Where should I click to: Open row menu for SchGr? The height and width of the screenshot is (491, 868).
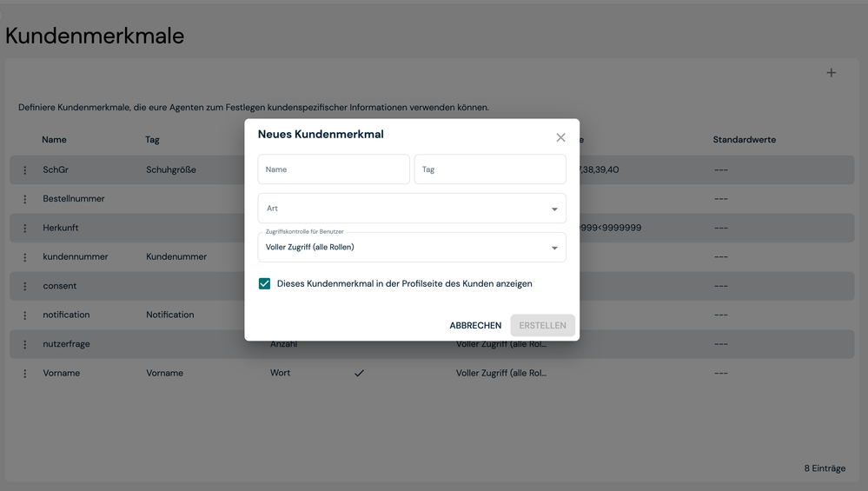click(x=25, y=170)
